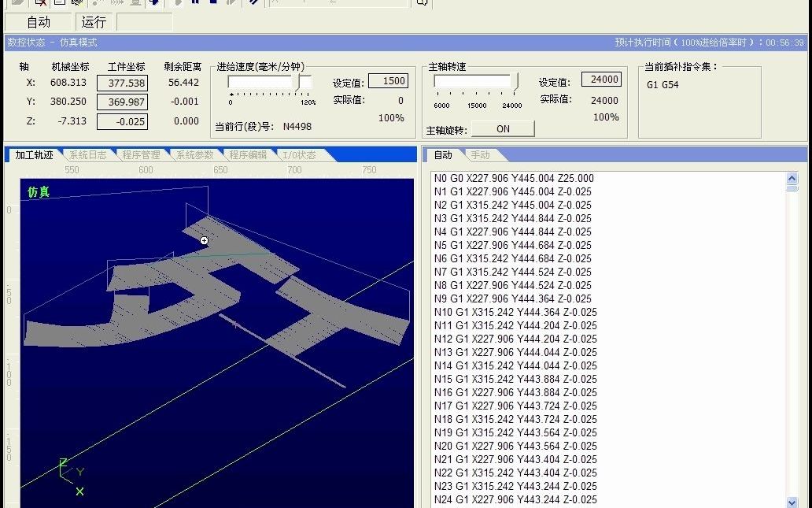Click the feed rate 设定值 input field showing 1500

click(x=388, y=80)
